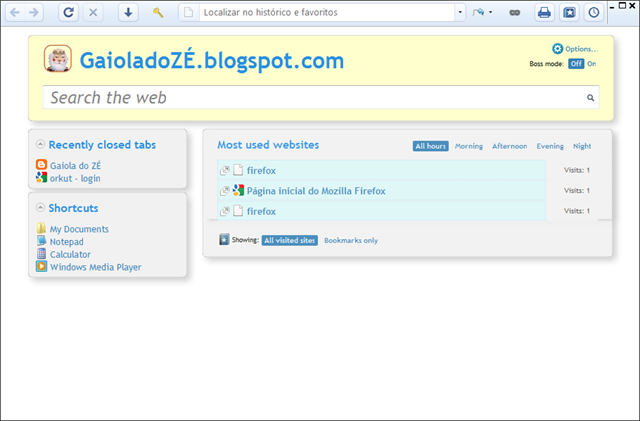Turn Boss mode Off

576,64
